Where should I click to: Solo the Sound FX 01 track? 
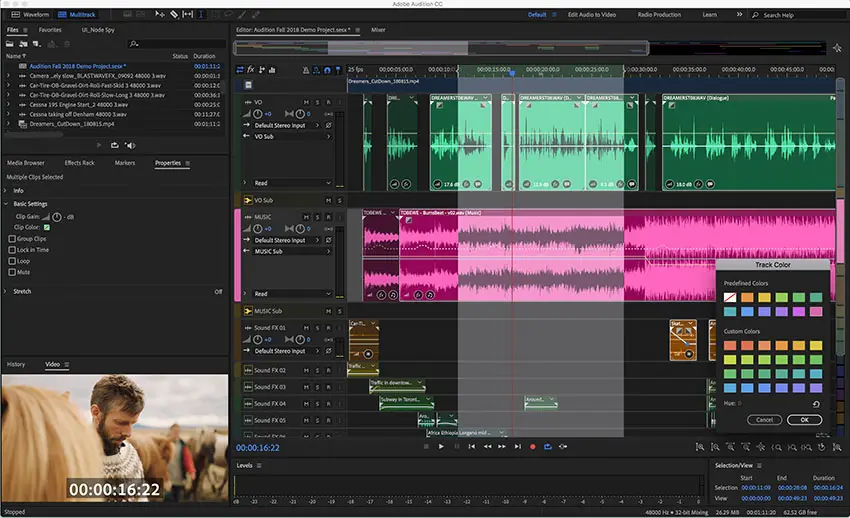click(x=317, y=328)
